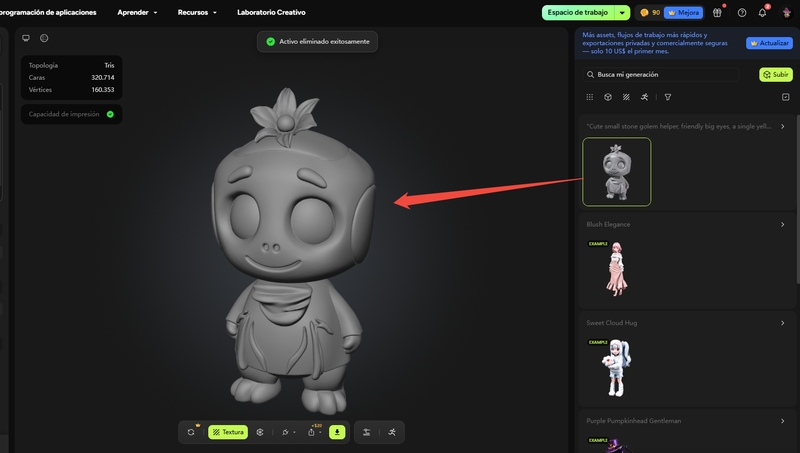Open Laboratorio Creativo tab
800x453 pixels.
click(271, 12)
